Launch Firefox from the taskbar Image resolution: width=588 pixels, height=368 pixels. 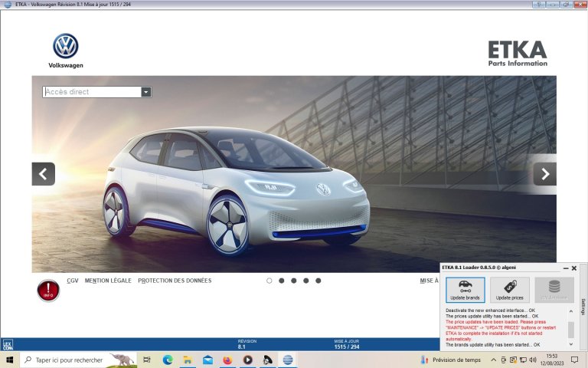(x=227, y=360)
